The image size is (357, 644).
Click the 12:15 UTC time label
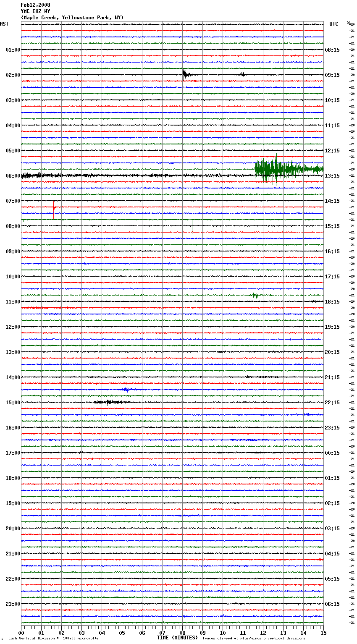click(x=332, y=151)
